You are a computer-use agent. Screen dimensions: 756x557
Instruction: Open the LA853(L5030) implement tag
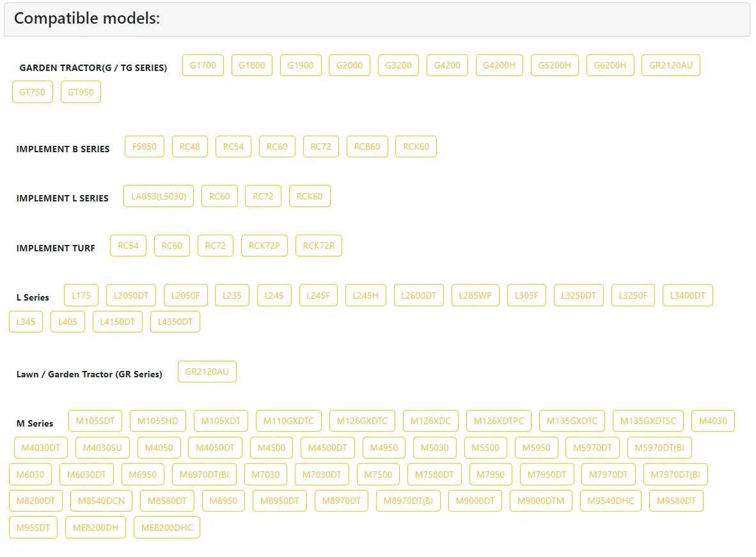[x=159, y=196]
